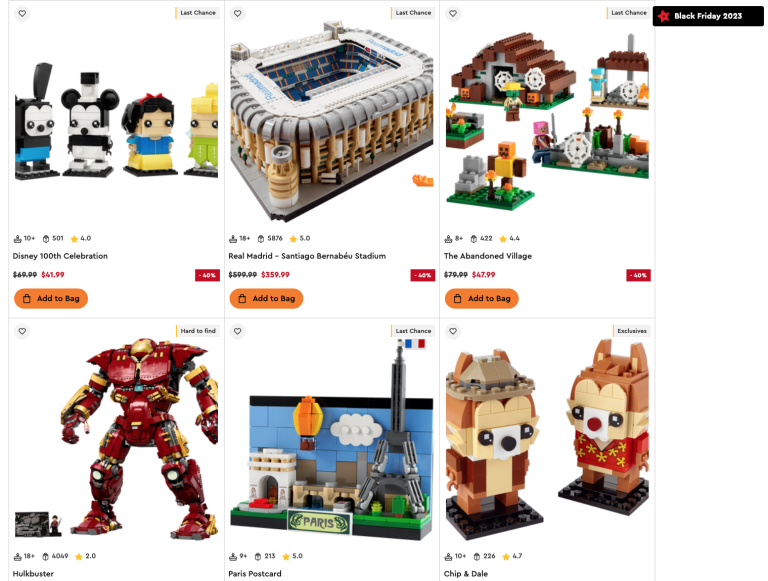Click Add to Bag for Disney 100th Celebration
Screen dimensions: 768x581
(51, 298)
